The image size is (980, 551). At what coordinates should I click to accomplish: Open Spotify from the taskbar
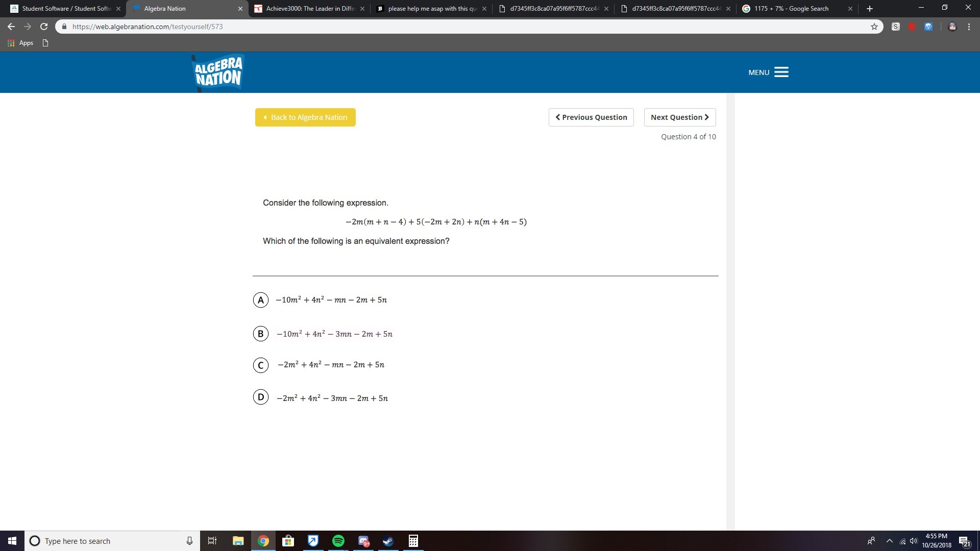pos(338,541)
